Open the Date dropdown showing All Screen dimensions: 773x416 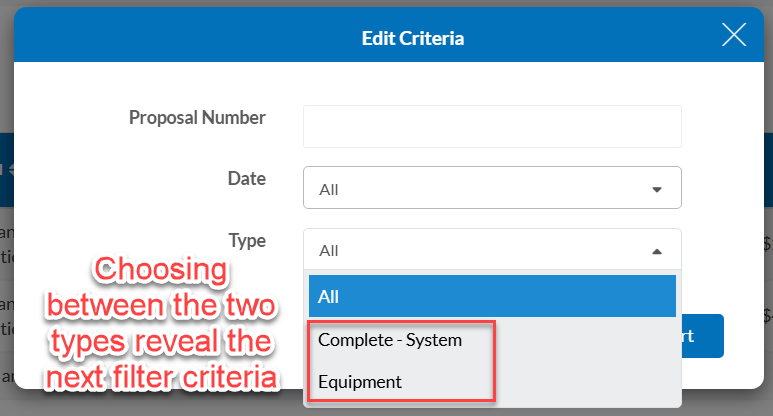point(492,187)
